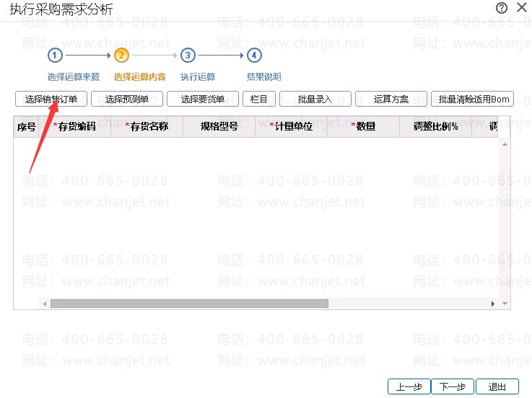This screenshot has height=398, width=532.
Task: Click the vertical scroll down arrow
Action: click(x=505, y=304)
